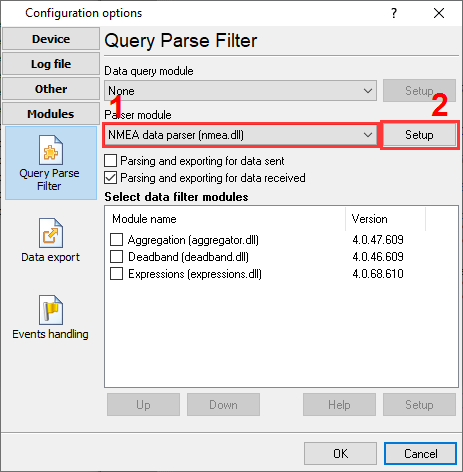Click the Events handling sidebar label
The image size is (463, 472).
coord(50,334)
